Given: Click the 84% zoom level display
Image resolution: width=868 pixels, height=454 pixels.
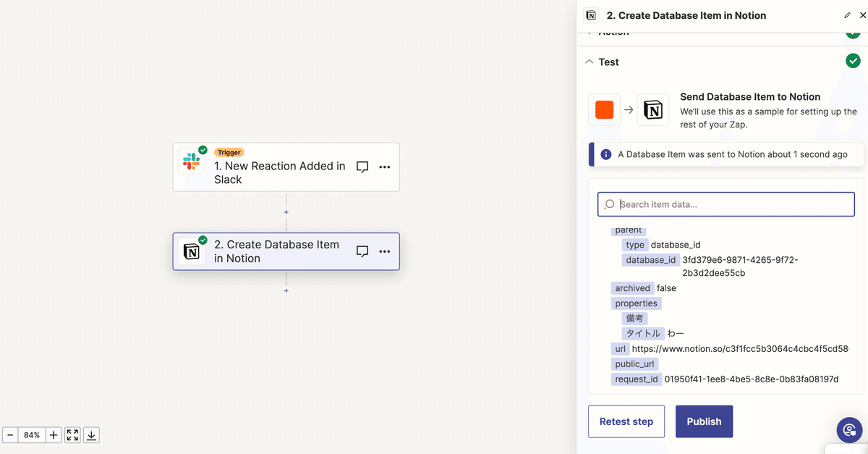Looking at the screenshot, I should [x=32, y=435].
